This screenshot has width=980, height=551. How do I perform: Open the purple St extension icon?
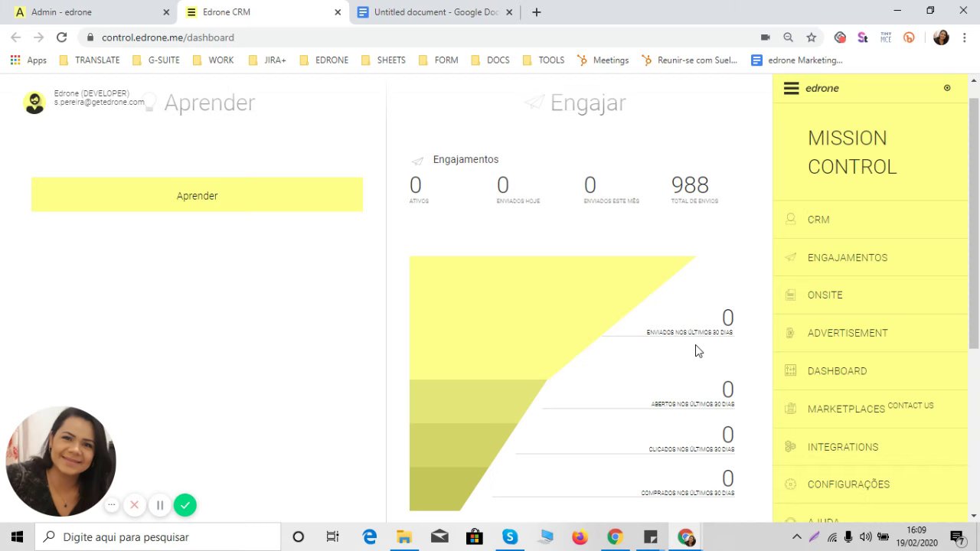(x=863, y=37)
